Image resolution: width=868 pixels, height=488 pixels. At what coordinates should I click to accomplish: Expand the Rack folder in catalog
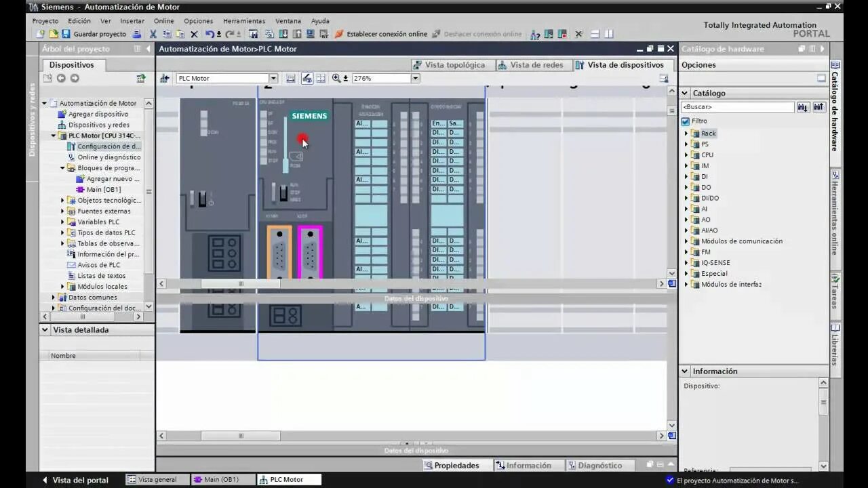click(686, 134)
